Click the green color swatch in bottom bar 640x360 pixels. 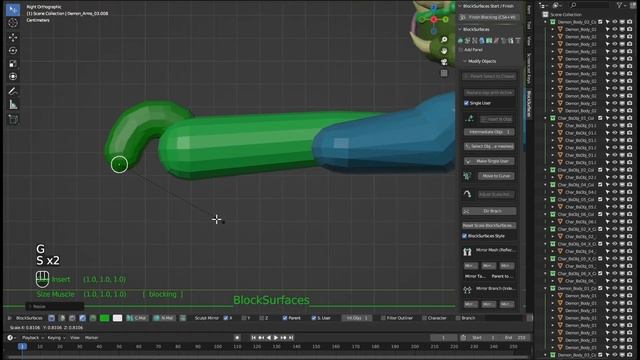tap(104, 318)
